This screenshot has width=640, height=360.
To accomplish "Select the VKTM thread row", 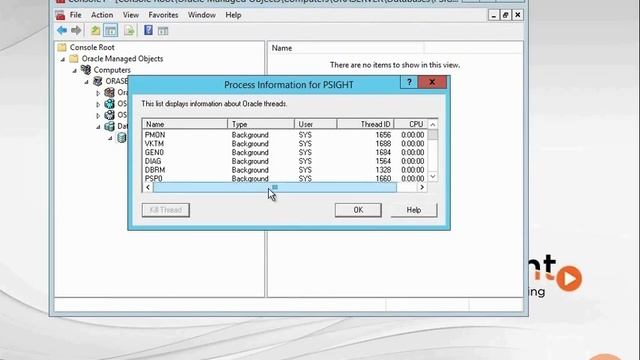I will click(x=285, y=144).
